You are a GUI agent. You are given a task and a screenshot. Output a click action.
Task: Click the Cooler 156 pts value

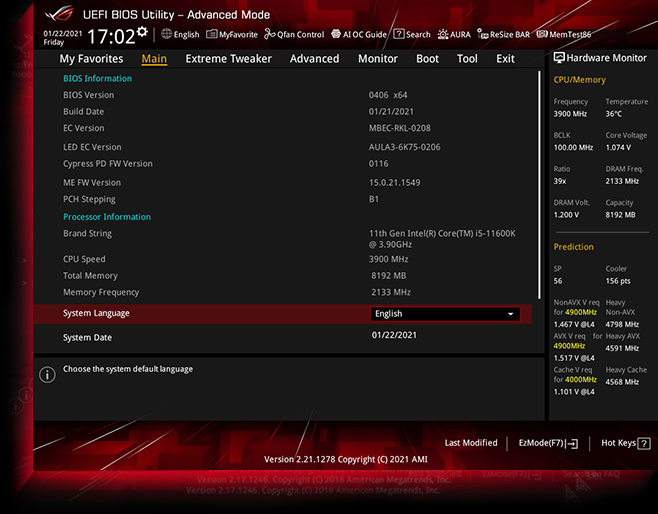pos(618,281)
